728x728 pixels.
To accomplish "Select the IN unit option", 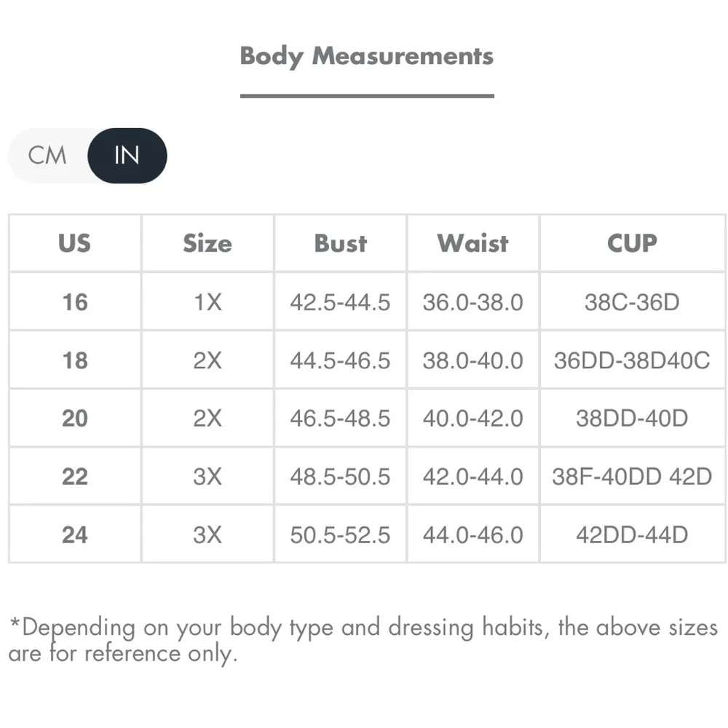I will tap(127, 155).
